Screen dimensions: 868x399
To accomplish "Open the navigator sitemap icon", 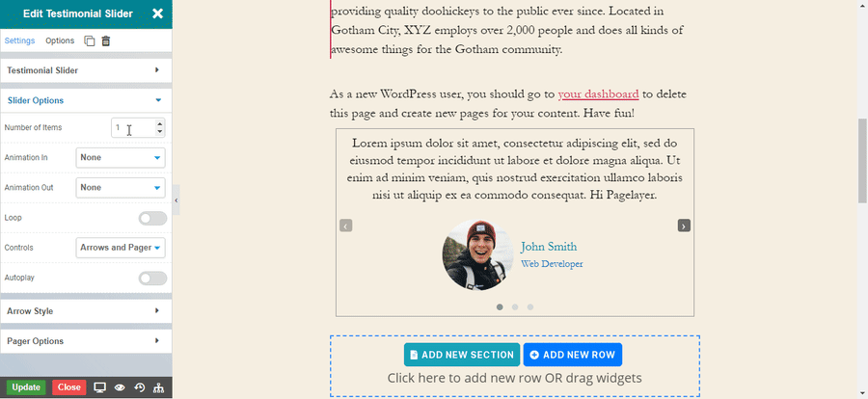I will 159,387.
